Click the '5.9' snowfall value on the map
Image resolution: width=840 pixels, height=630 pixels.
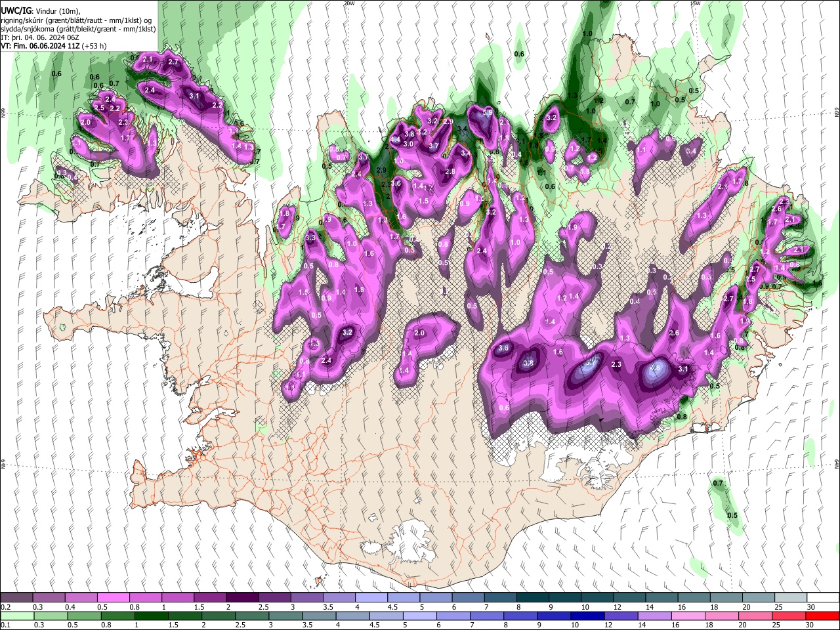click(x=487, y=113)
